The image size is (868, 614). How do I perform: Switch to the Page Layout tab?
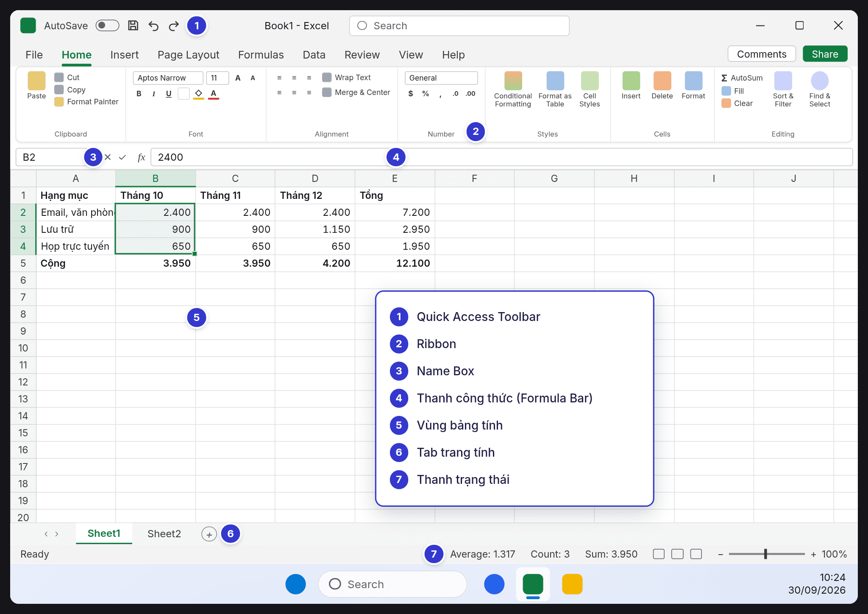pos(189,55)
